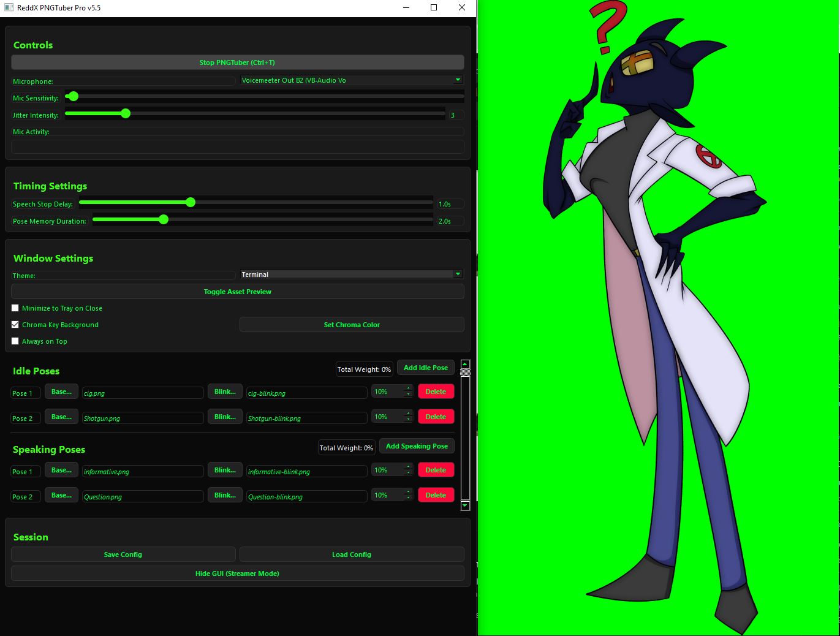Screen dimensions: 840x636
Task: Delete the Shotgun.png idle pose
Action: pos(436,417)
